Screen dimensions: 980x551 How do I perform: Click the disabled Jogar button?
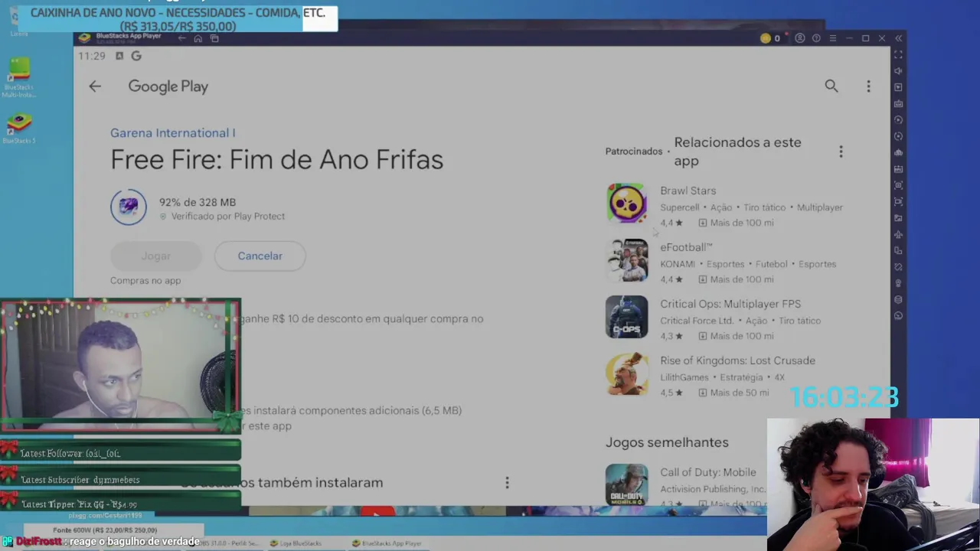pyautogui.click(x=155, y=256)
